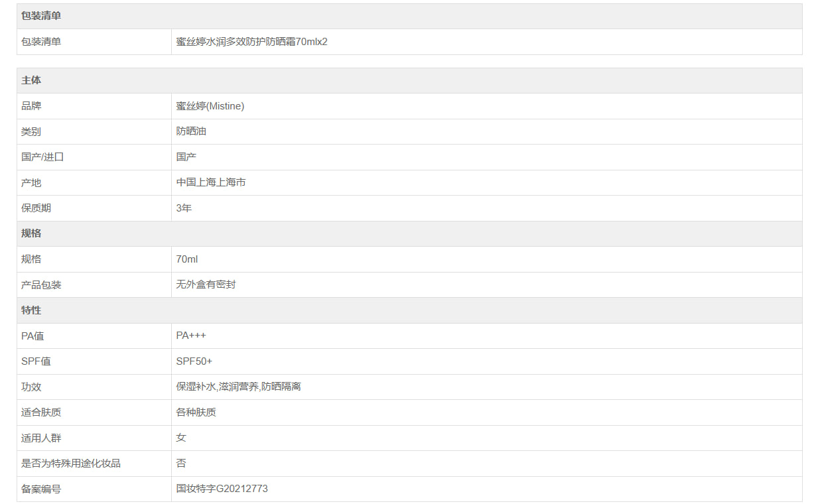Image resolution: width=818 pixels, height=504 pixels.
Task: Click the 主体 section header
Action: point(31,80)
